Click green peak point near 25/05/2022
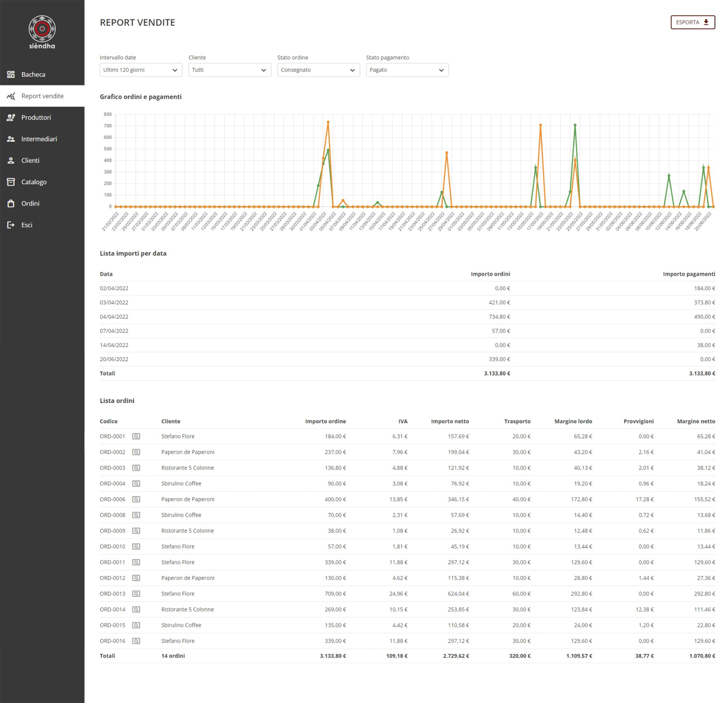Screen dimensions: 728x703 575,125
